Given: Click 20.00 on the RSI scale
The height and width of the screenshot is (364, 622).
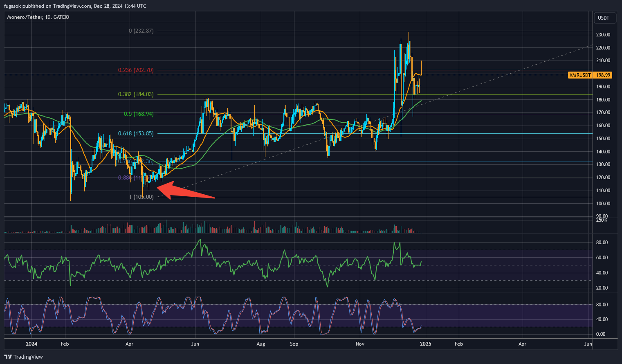Looking at the screenshot, I should coord(602,288).
